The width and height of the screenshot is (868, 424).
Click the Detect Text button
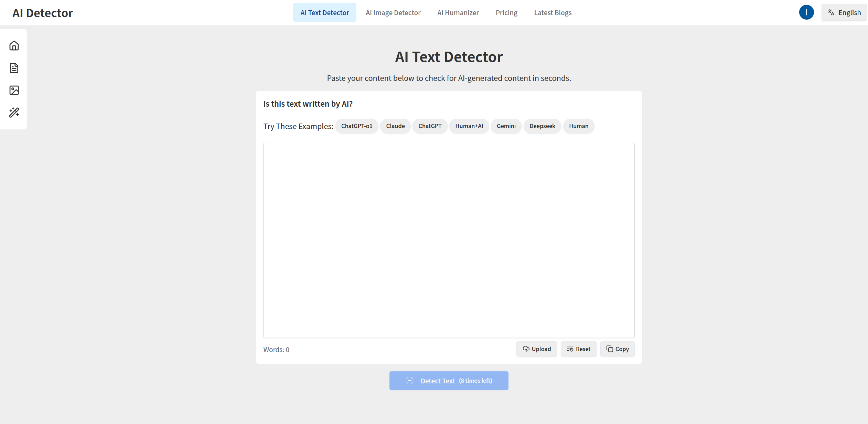(x=449, y=381)
